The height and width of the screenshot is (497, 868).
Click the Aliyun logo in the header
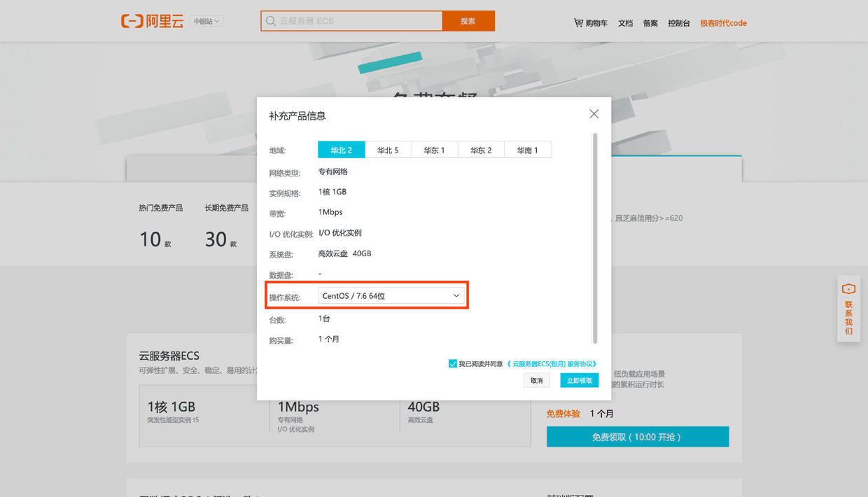coord(152,21)
